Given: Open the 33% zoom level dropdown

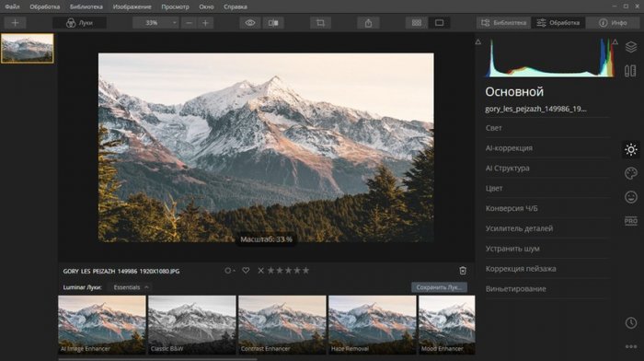Looking at the screenshot, I should pyautogui.click(x=156, y=23).
